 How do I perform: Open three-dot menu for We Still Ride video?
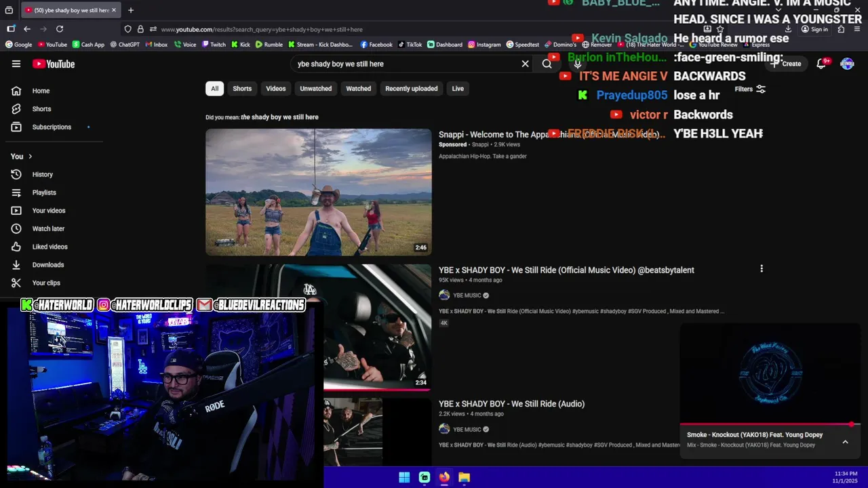762,269
